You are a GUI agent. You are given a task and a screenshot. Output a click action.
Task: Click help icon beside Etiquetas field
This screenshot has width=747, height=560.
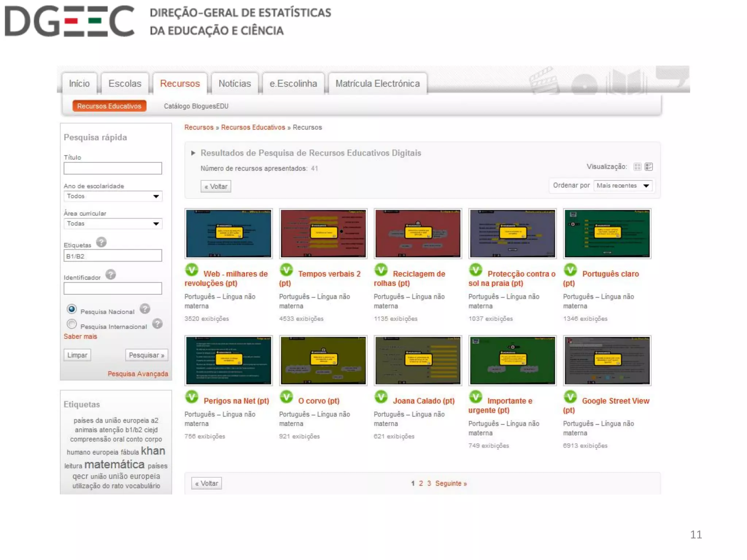point(101,242)
